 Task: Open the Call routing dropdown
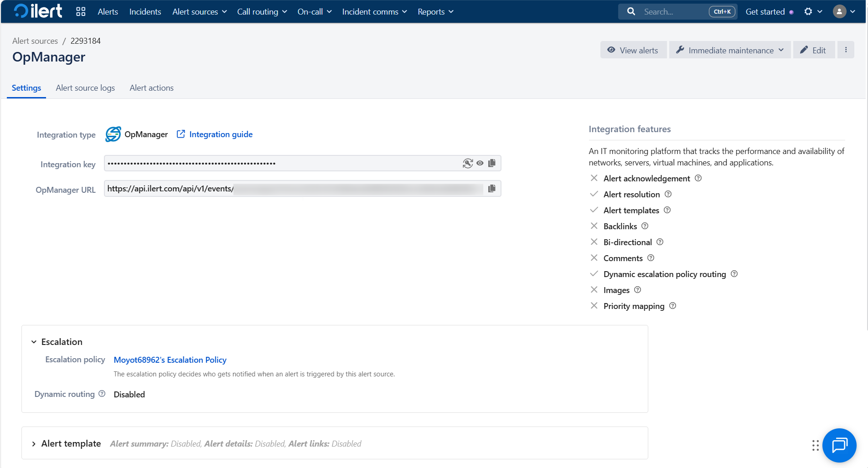pyautogui.click(x=262, y=12)
